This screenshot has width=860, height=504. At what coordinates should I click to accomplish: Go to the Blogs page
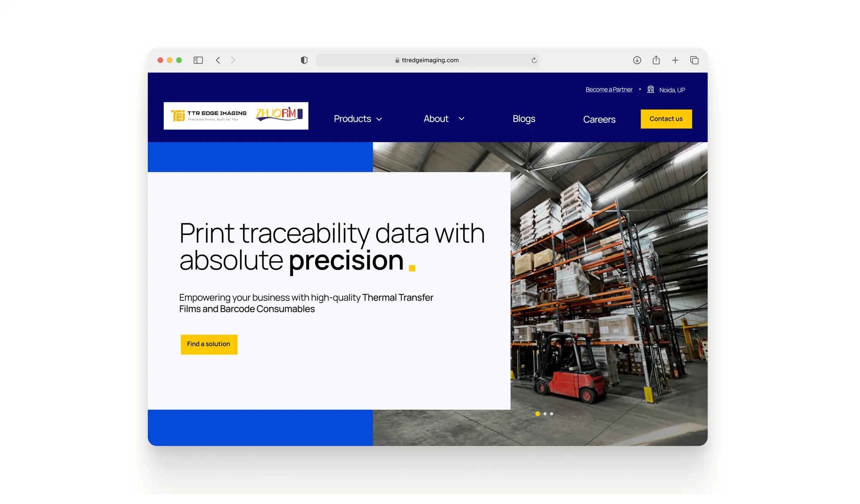click(x=524, y=119)
